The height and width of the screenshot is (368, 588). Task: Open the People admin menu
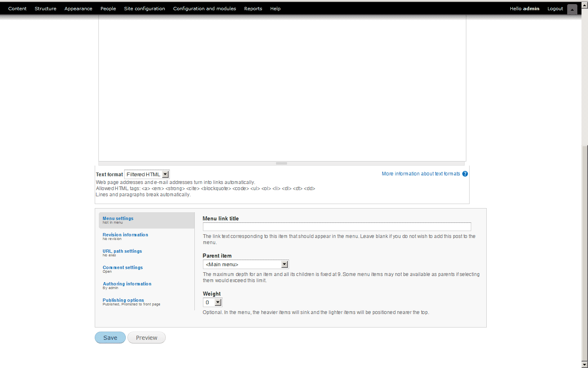(x=108, y=9)
